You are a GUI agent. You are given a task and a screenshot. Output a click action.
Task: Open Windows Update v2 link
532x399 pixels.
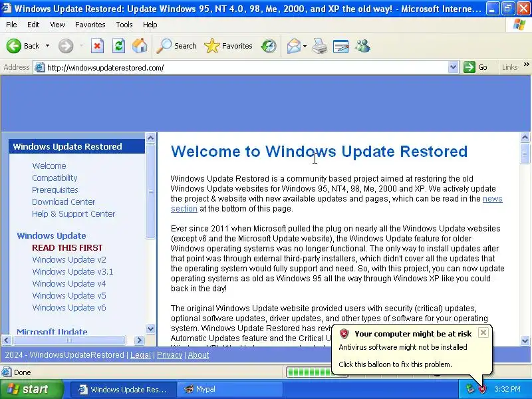[x=69, y=259]
